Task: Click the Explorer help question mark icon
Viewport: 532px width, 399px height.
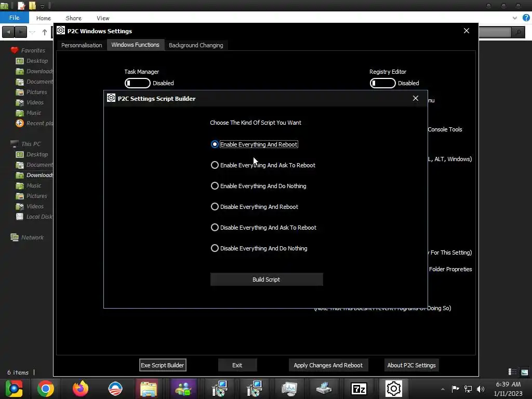Action: coord(526,18)
